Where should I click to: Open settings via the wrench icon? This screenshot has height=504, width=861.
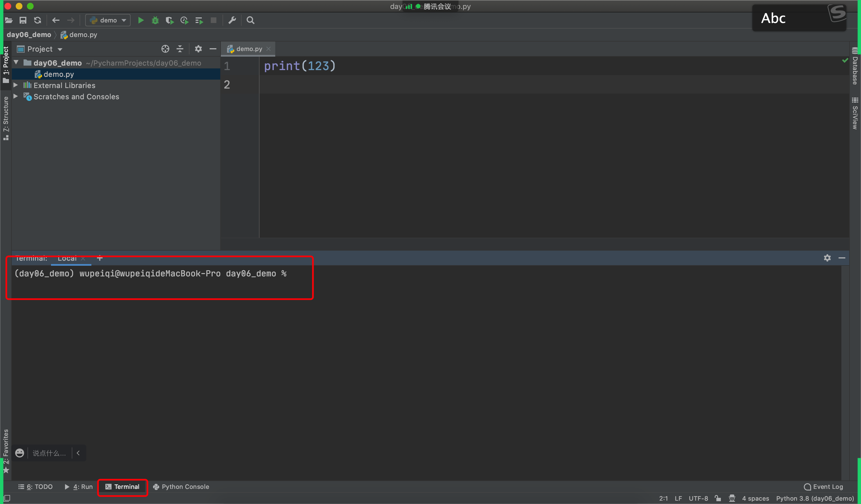click(x=232, y=20)
